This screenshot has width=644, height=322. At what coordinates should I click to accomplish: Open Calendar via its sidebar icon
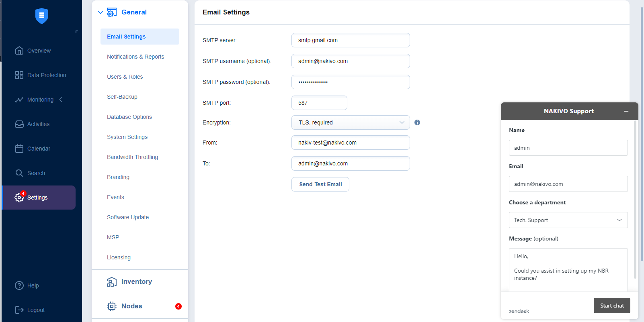tap(19, 149)
